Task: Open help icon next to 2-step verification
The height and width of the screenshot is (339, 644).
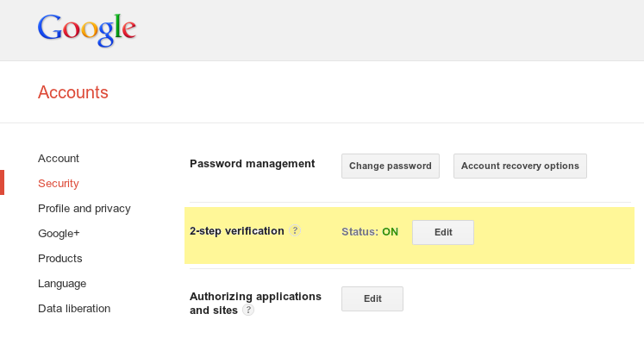Action: pos(295,230)
